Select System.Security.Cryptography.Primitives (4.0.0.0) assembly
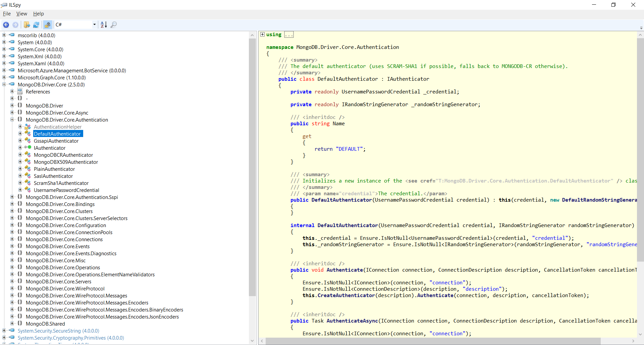Image resolution: width=644 pixels, height=345 pixels. [71, 338]
